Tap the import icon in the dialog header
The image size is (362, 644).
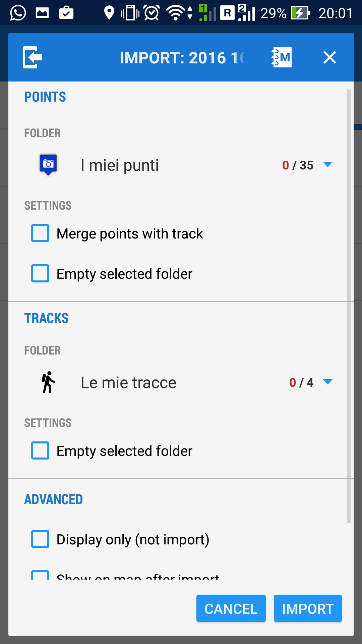33,57
